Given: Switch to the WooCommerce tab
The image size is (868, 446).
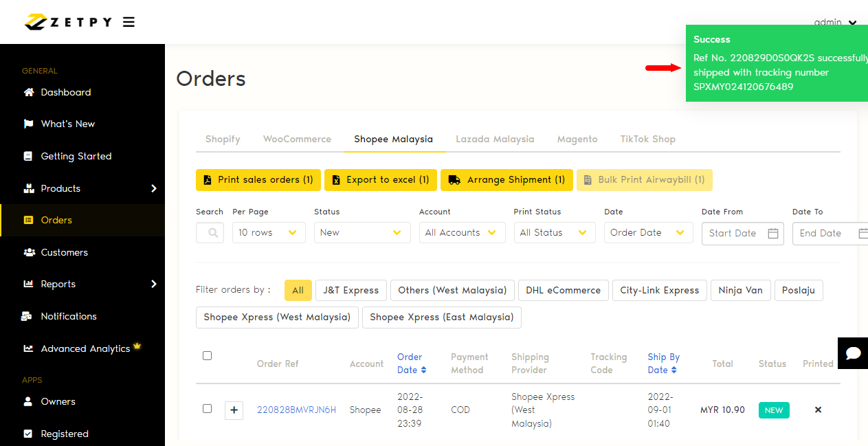Looking at the screenshot, I should [x=297, y=139].
